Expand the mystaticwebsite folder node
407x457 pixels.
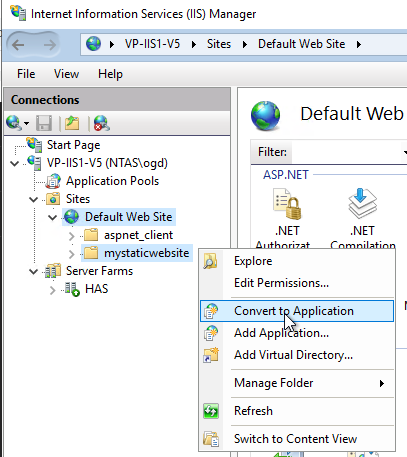coord(72,254)
